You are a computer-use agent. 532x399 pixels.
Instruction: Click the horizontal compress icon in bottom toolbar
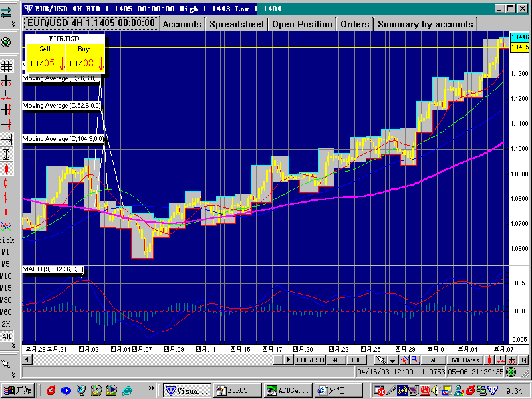pyautogui.click(x=501, y=360)
